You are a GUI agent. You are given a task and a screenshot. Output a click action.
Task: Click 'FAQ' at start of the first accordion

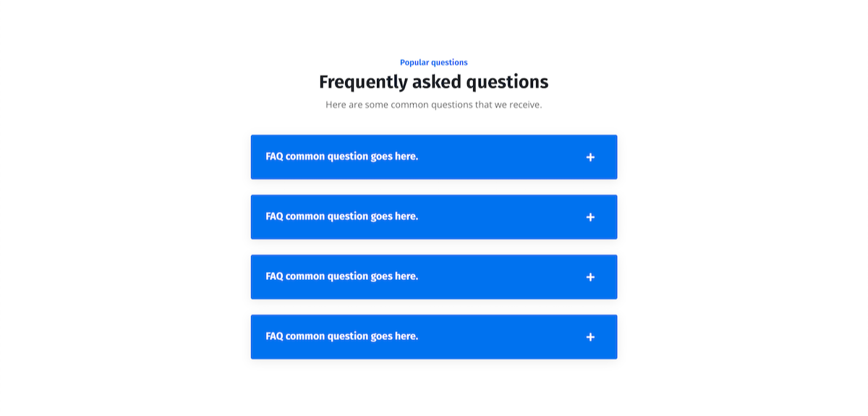[274, 156]
